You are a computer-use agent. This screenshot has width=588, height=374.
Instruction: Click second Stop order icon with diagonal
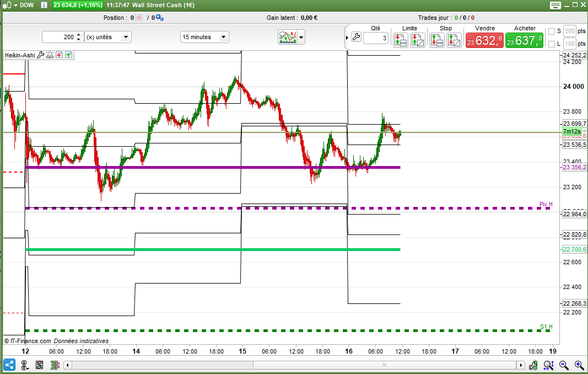pyautogui.click(x=454, y=40)
